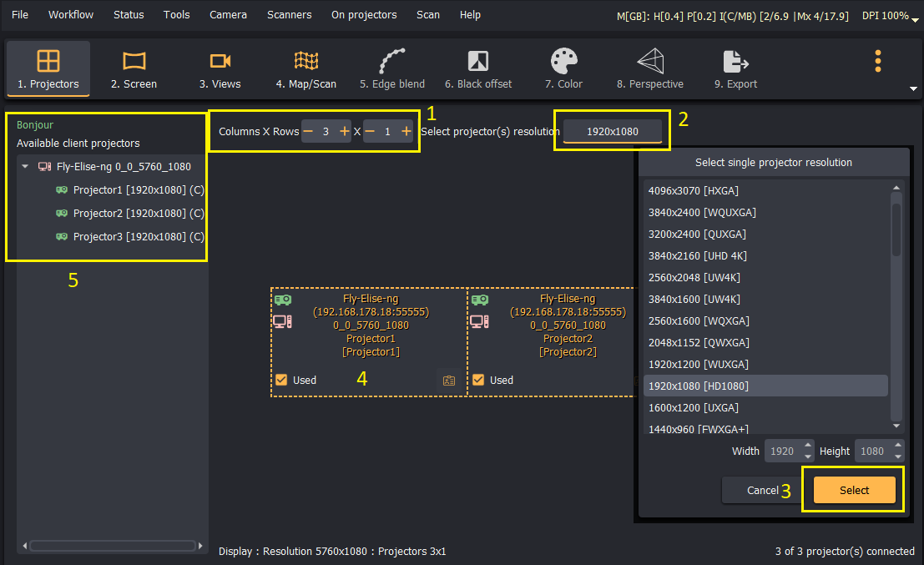Screen dimensions: 924x565
Task: Click the computer icon on Projector1 tile
Action: point(282,321)
